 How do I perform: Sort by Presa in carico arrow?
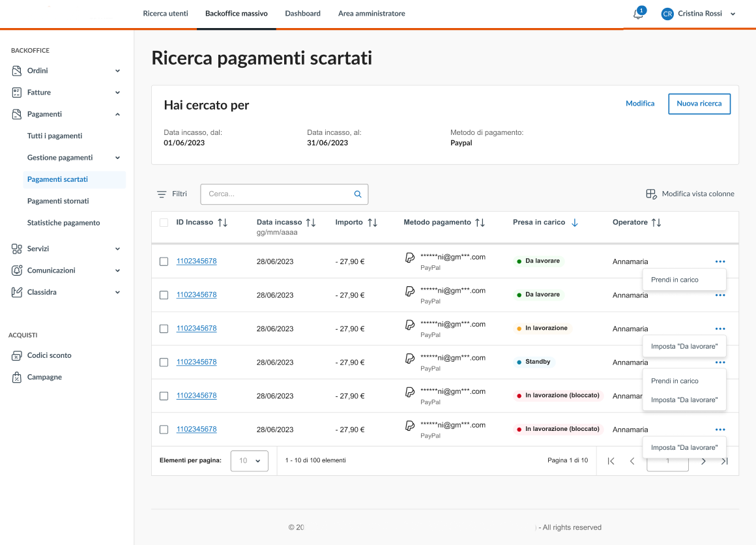(574, 223)
